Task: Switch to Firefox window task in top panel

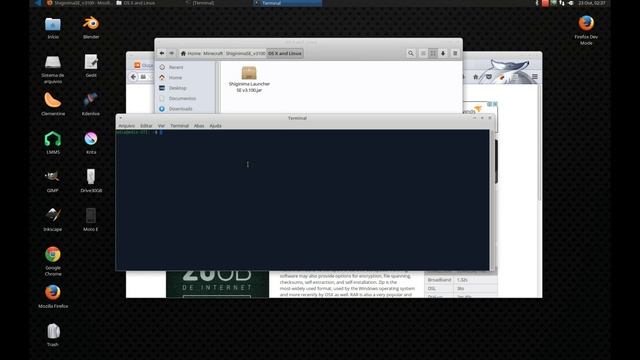Action: coord(79,3)
